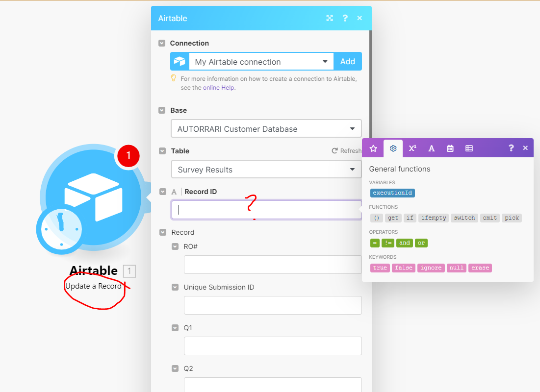Screen dimensions: 540x392
Task: Click the red badge showing 1
Action: click(x=129, y=155)
